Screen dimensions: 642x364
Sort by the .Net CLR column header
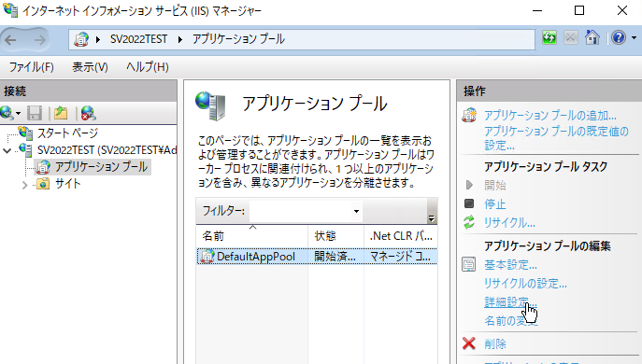point(401,236)
